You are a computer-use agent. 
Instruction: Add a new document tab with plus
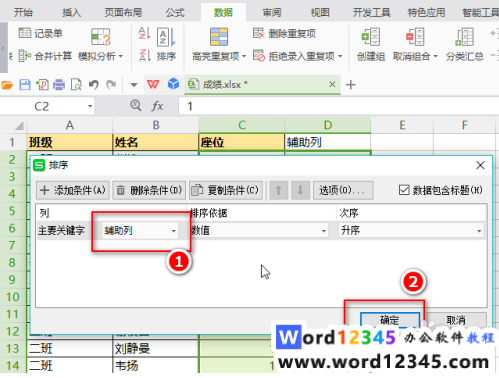point(350,85)
